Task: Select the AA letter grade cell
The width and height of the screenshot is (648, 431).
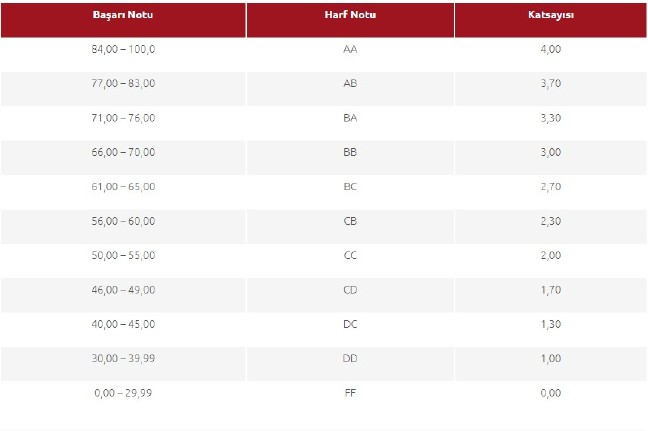Action: pos(350,49)
